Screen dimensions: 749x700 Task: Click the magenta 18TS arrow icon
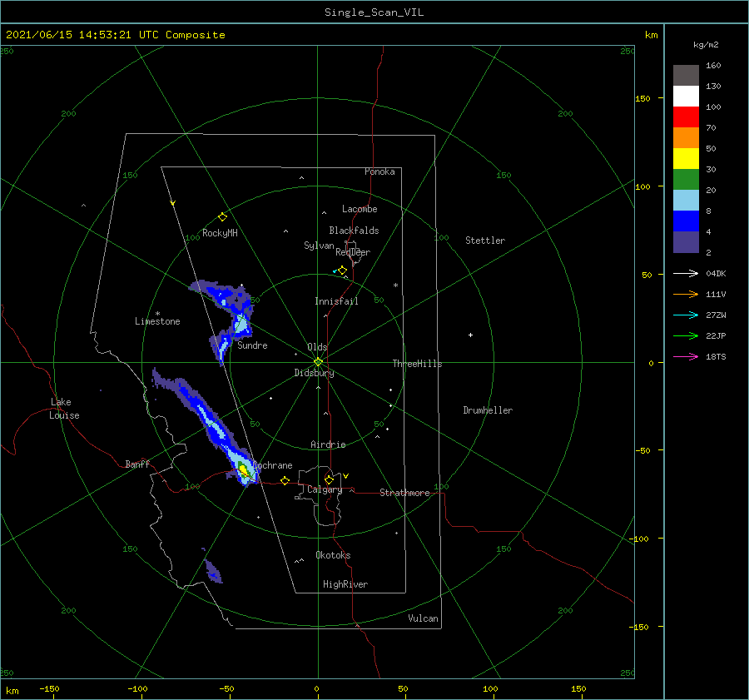686,356
